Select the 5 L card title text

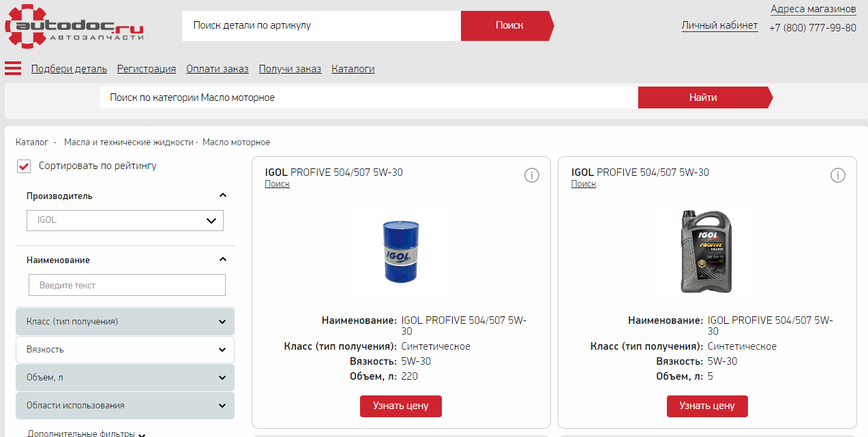640,172
